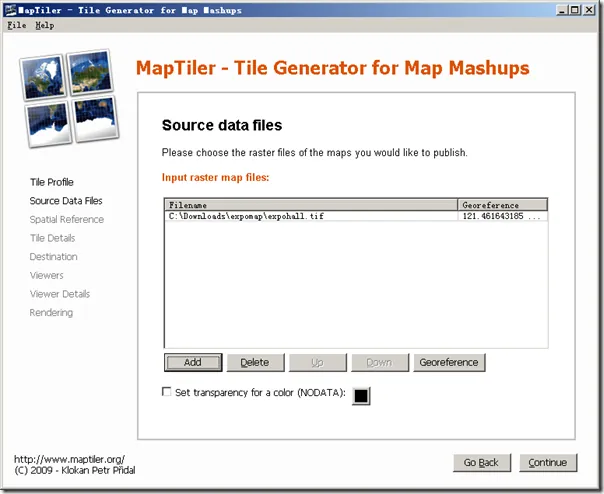Open the http://www.maptiler.org/ link
604x494 pixels.
(x=69, y=459)
